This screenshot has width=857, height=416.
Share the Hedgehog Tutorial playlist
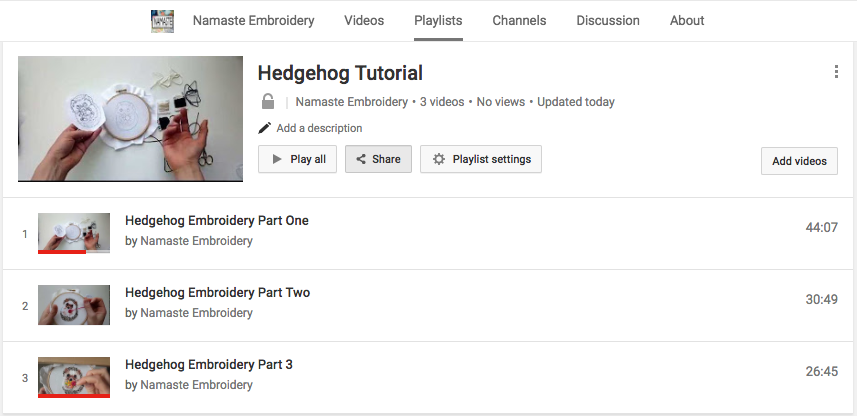coord(378,159)
